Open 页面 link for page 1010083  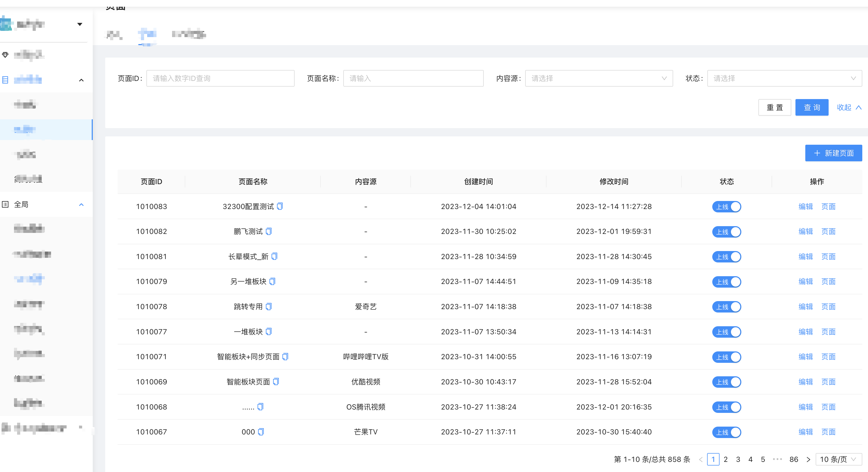[828, 206]
